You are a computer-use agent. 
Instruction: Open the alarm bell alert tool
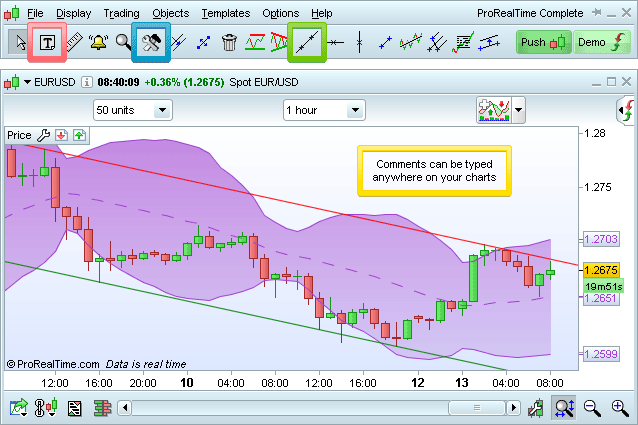(98, 42)
